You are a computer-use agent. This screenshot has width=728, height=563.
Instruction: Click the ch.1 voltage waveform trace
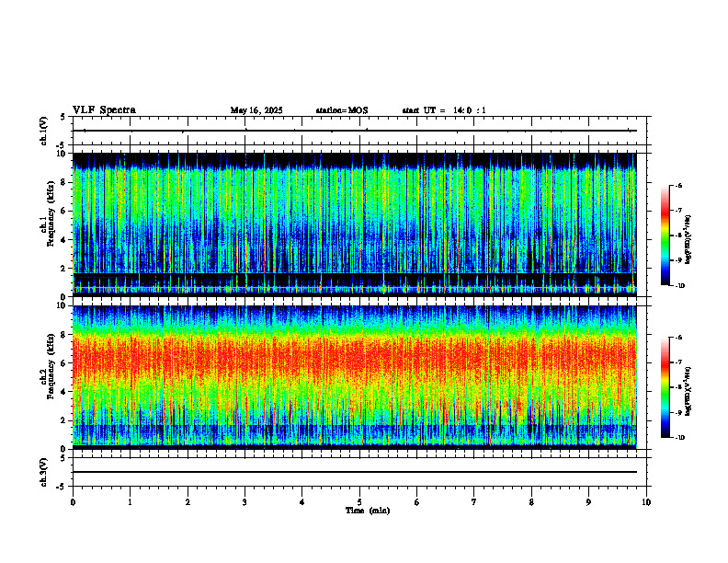(355, 131)
